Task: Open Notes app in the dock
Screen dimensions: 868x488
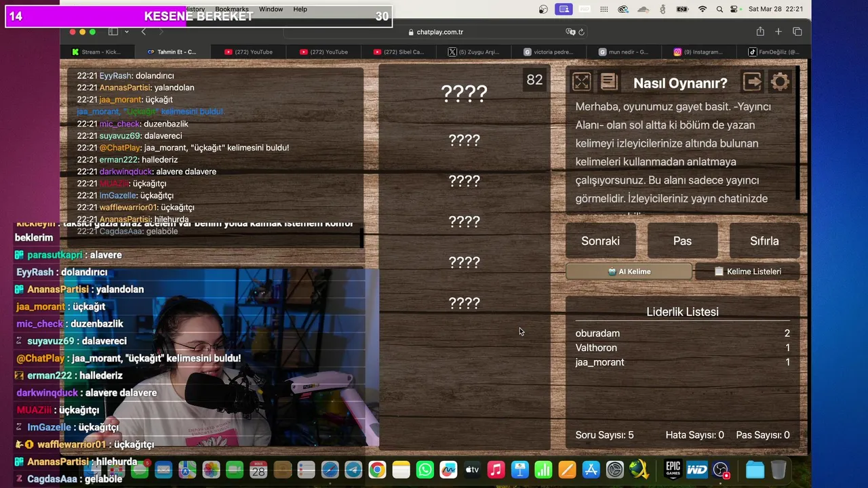Action: click(x=401, y=469)
